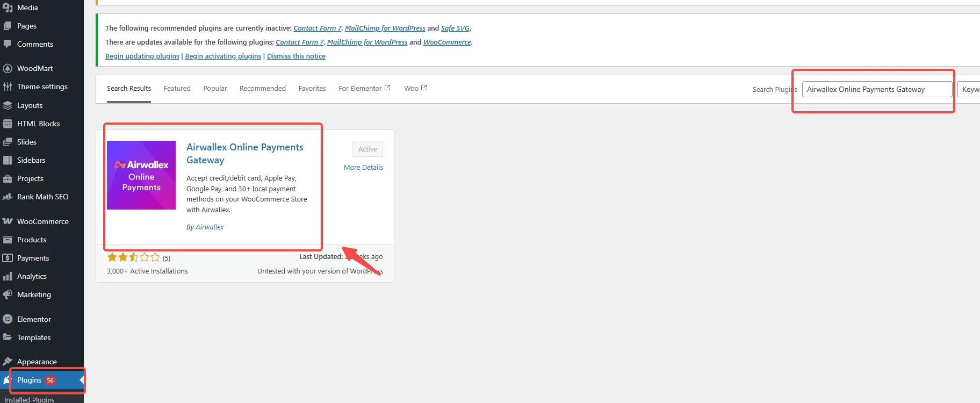Focus the Search Plugins input field
The image size is (980, 403).
(876, 89)
